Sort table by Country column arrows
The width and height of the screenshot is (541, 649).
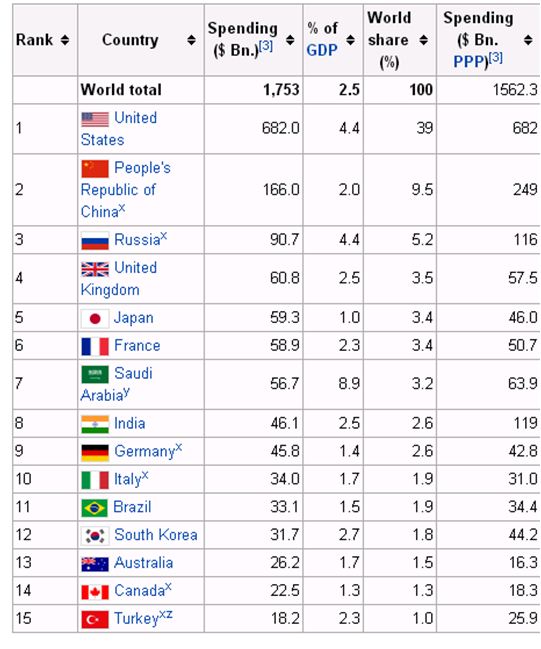[191, 40]
